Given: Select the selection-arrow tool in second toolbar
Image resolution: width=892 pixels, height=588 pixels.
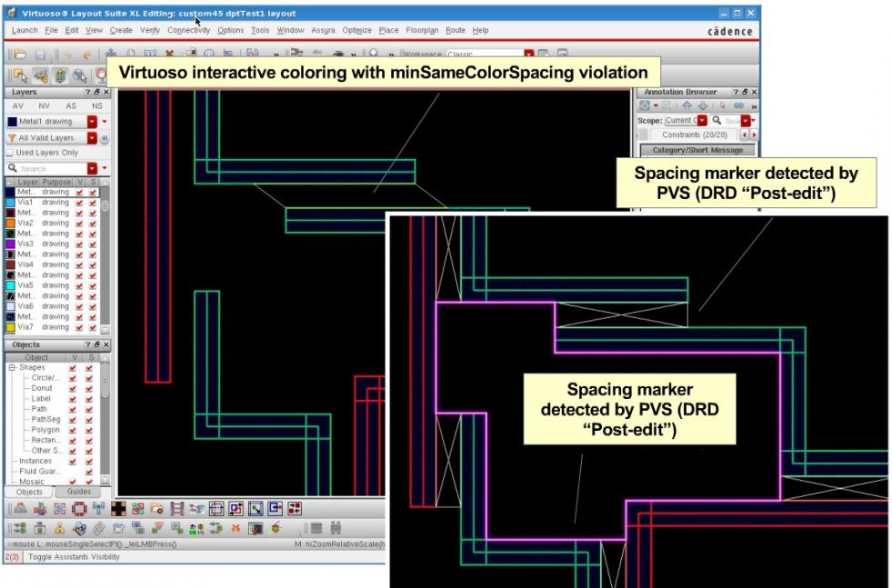Looking at the screenshot, I should tap(21, 75).
